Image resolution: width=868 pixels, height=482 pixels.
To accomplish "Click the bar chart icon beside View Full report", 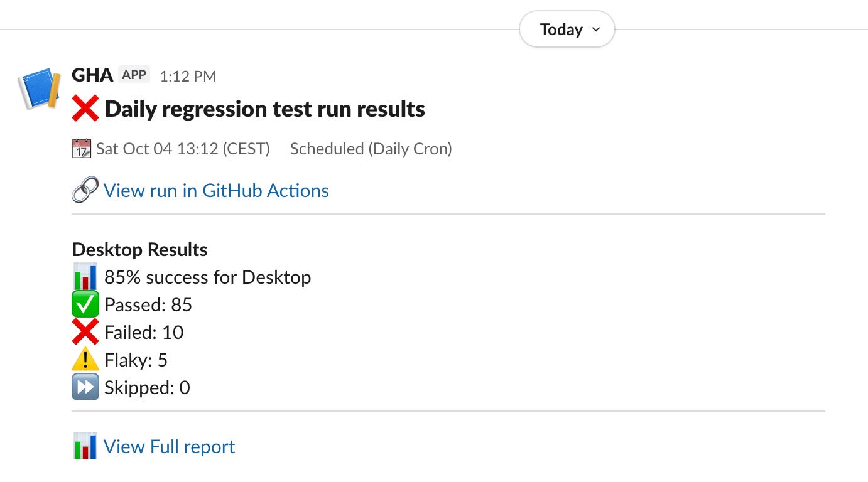I will [x=85, y=446].
